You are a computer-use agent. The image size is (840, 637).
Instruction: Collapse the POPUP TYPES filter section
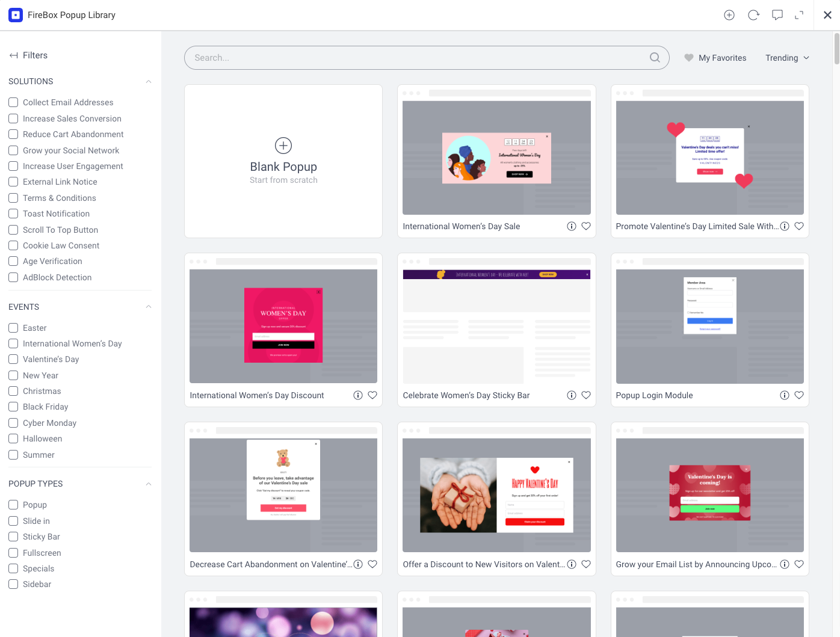pos(149,484)
